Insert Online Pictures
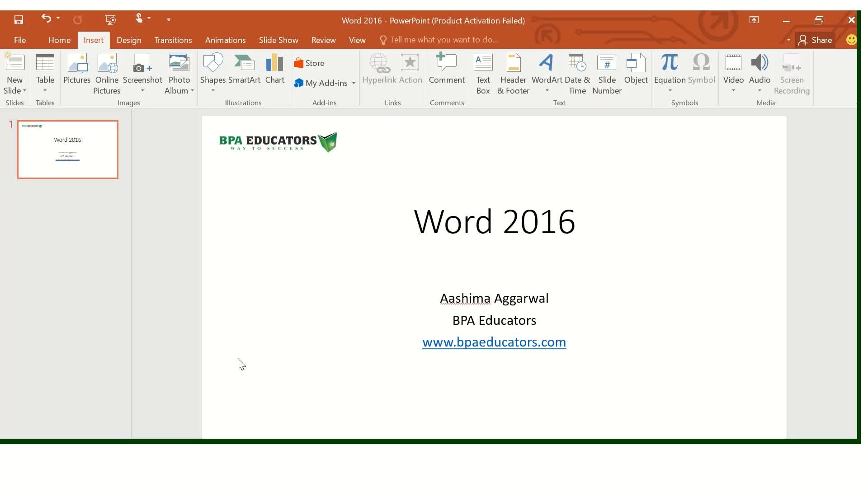 click(107, 74)
